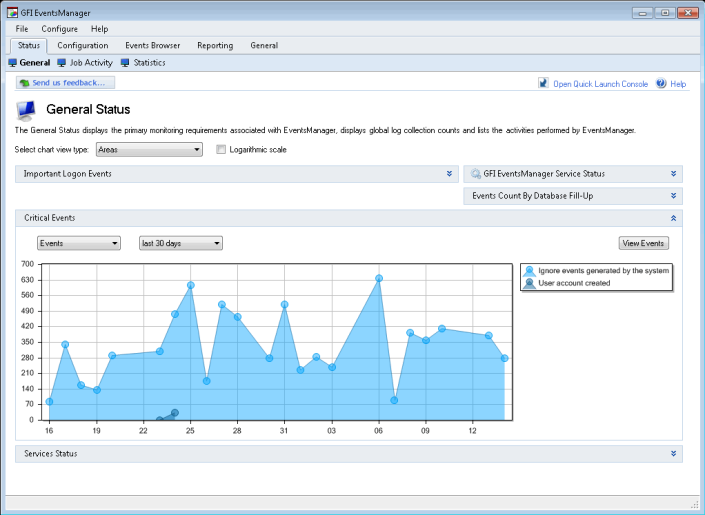
Task: Click legend text User account created
Action: [574, 283]
